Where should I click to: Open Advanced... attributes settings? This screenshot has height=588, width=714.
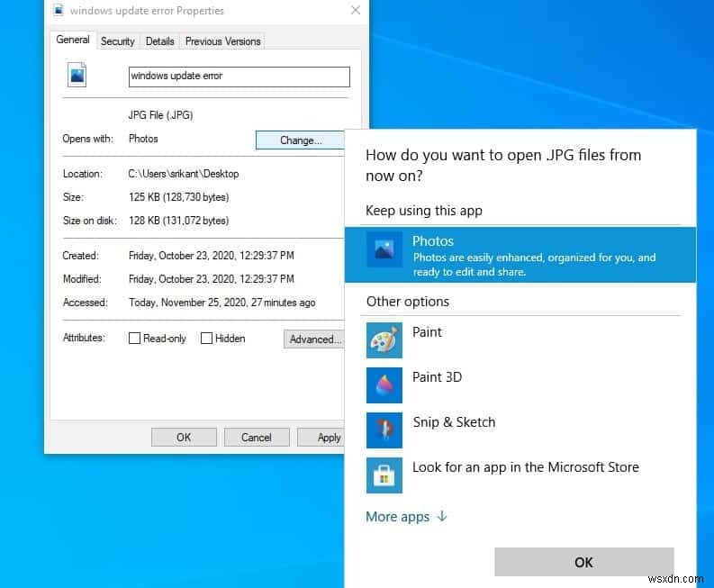coord(313,339)
